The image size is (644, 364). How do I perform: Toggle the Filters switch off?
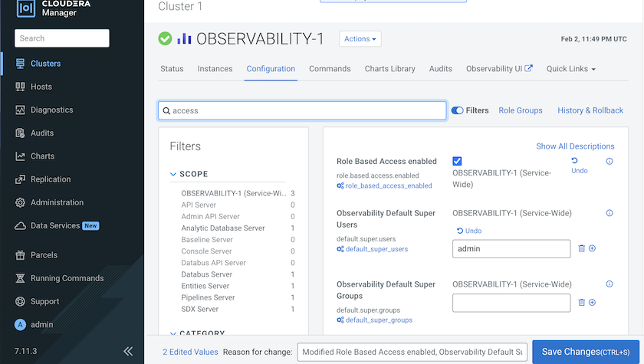click(458, 110)
